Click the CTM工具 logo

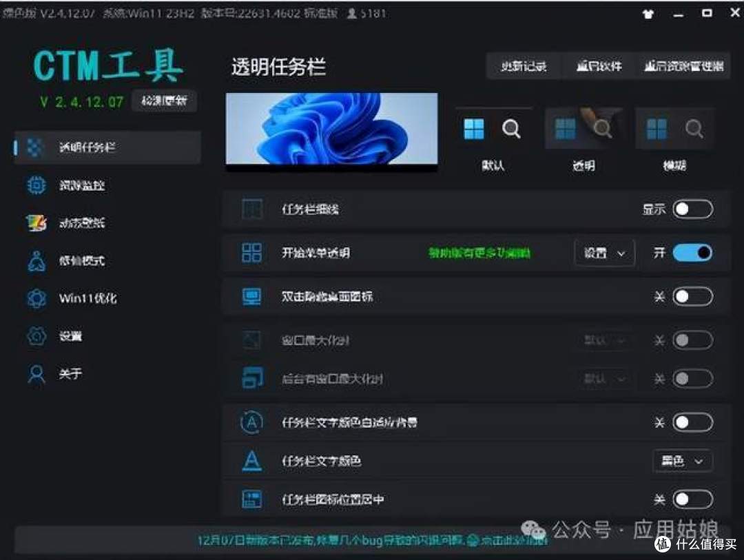click(x=108, y=65)
